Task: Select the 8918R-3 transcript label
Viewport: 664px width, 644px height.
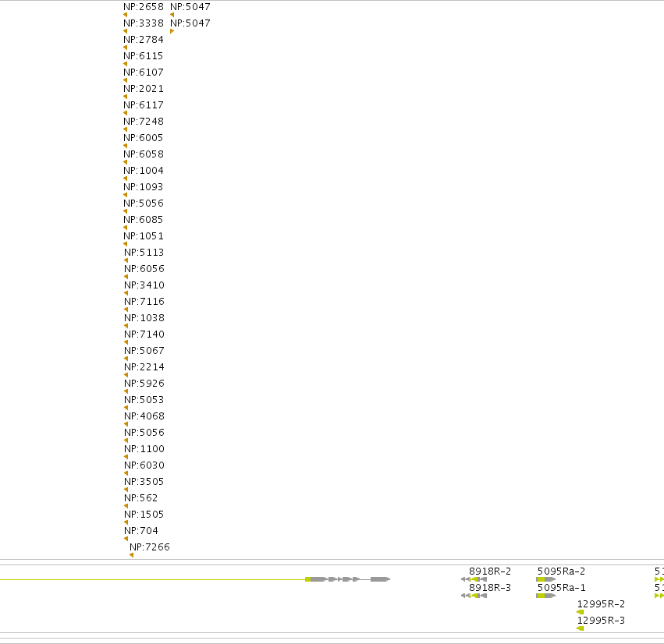Action: [x=490, y=588]
